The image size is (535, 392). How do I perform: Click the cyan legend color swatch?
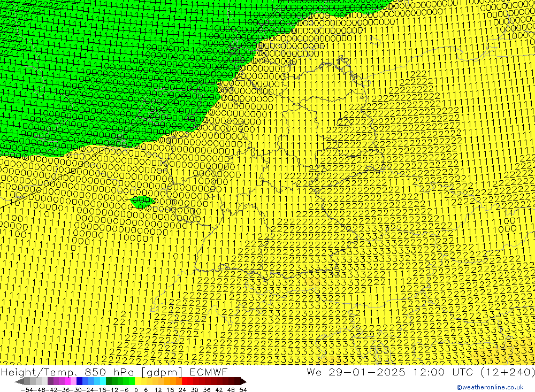point(103,381)
